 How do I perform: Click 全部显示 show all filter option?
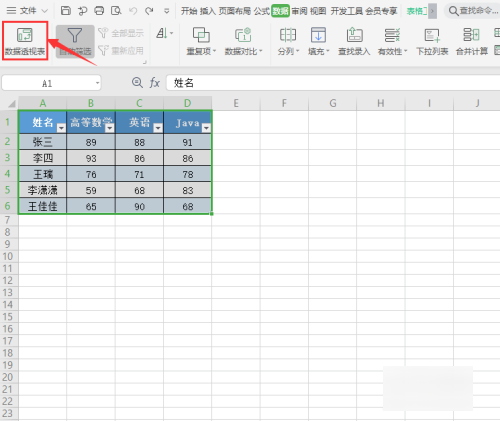coord(121,33)
